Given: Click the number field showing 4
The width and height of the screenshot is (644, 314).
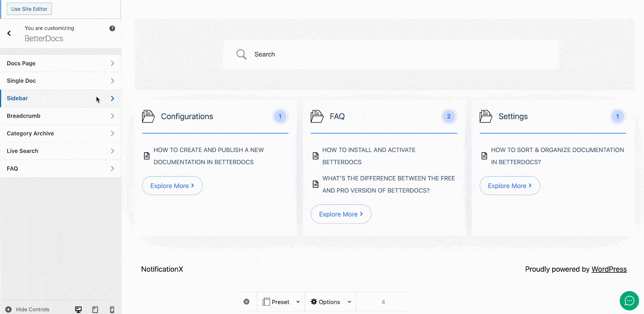Looking at the screenshot, I should [383, 302].
